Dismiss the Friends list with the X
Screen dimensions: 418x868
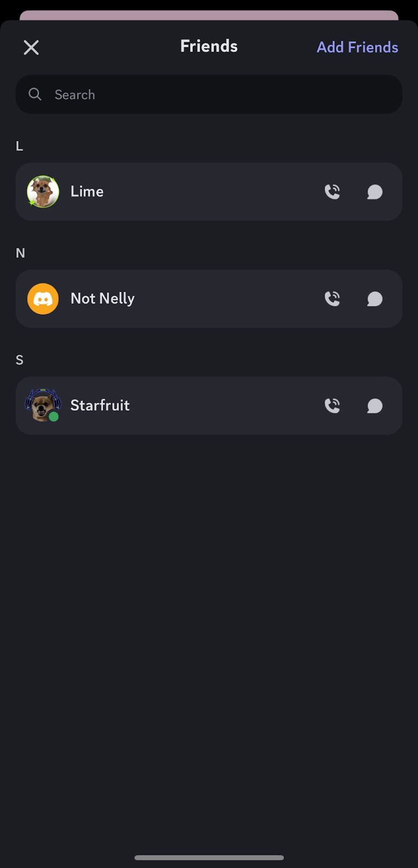31,47
